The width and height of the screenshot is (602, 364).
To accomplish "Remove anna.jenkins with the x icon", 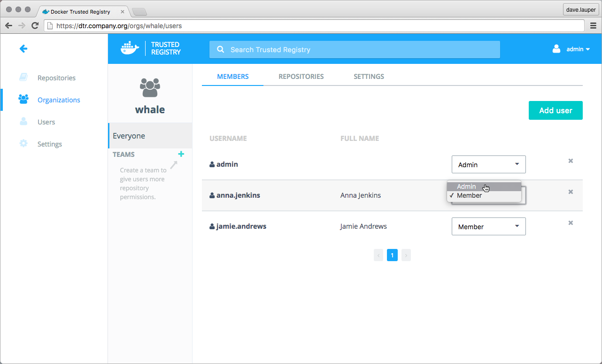I will (x=571, y=192).
